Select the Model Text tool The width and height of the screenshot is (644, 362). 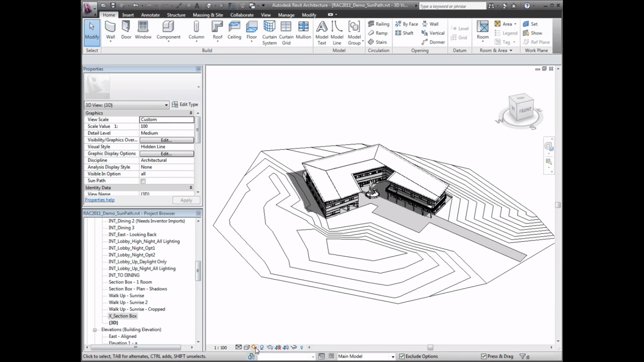[322, 33]
